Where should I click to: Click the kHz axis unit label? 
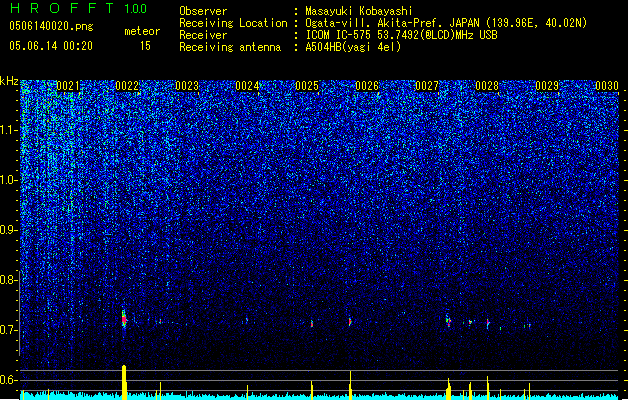click(x=9, y=81)
